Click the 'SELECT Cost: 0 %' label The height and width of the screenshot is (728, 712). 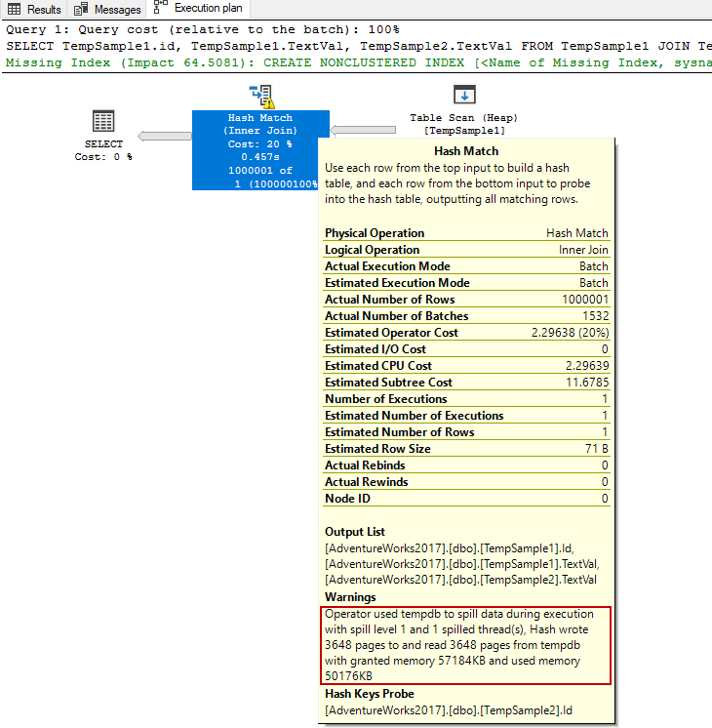pos(103,150)
